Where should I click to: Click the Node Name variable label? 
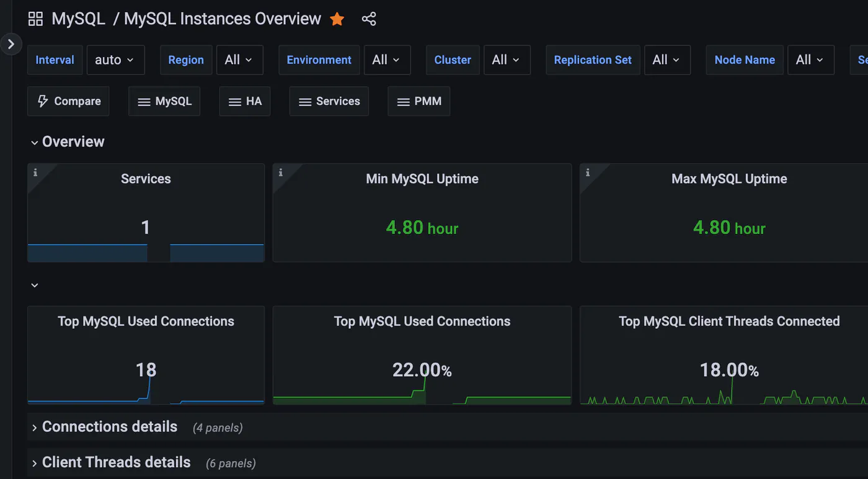click(x=745, y=60)
